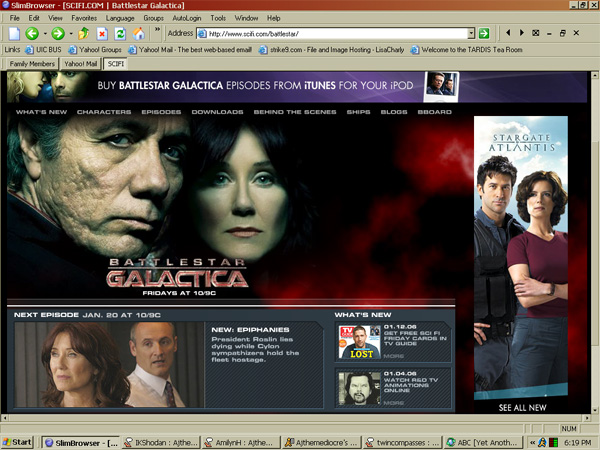Open the Tools menu
Image resolution: width=600 pixels, height=450 pixels.
(x=218, y=18)
